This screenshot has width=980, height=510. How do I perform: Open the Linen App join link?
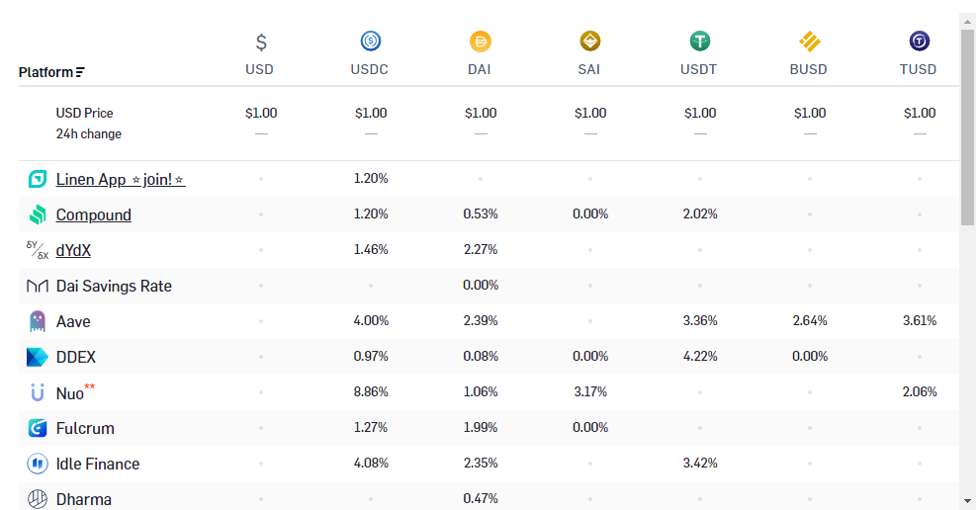pos(121,179)
